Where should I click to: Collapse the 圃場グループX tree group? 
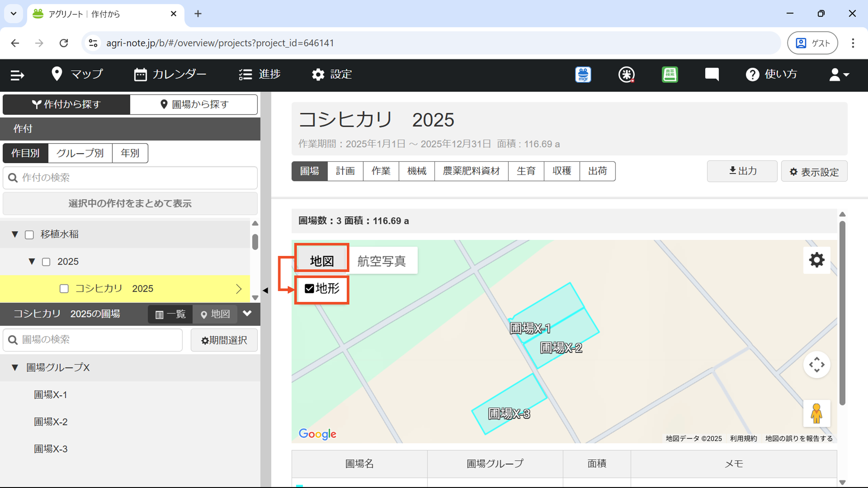[15, 368]
